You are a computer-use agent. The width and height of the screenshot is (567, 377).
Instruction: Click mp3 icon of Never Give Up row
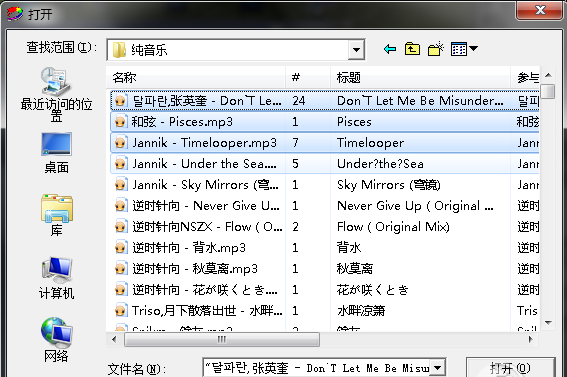[121, 206]
